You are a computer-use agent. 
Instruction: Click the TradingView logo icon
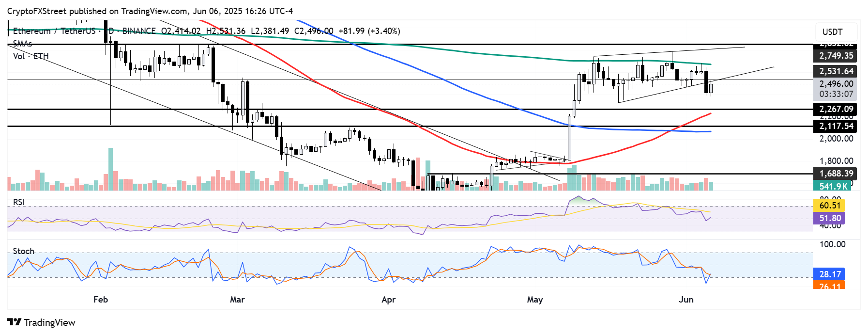[14, 322]
